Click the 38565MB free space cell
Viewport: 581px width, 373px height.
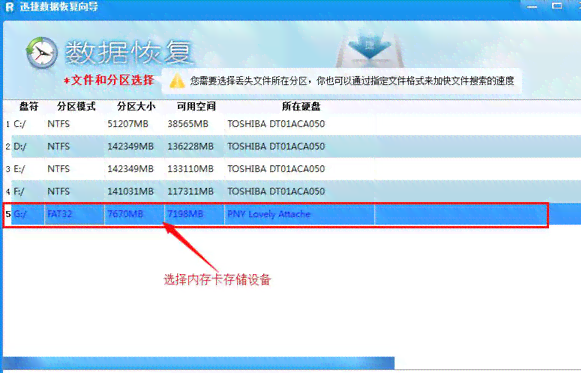188,124
